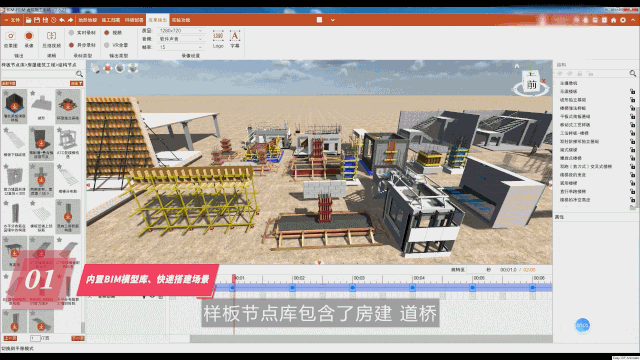Select 双跑（剪刀式）交叉式楼梯 in the list
The image size is (640, 360).
[x=586, y=167]
